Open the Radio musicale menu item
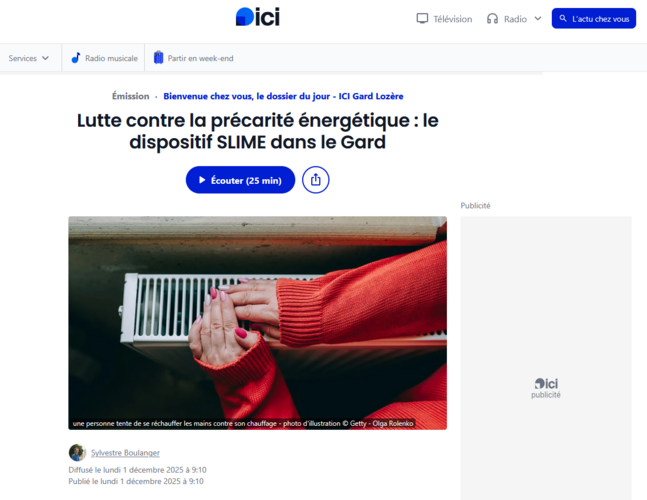647x500 pixels. point(104,58)
